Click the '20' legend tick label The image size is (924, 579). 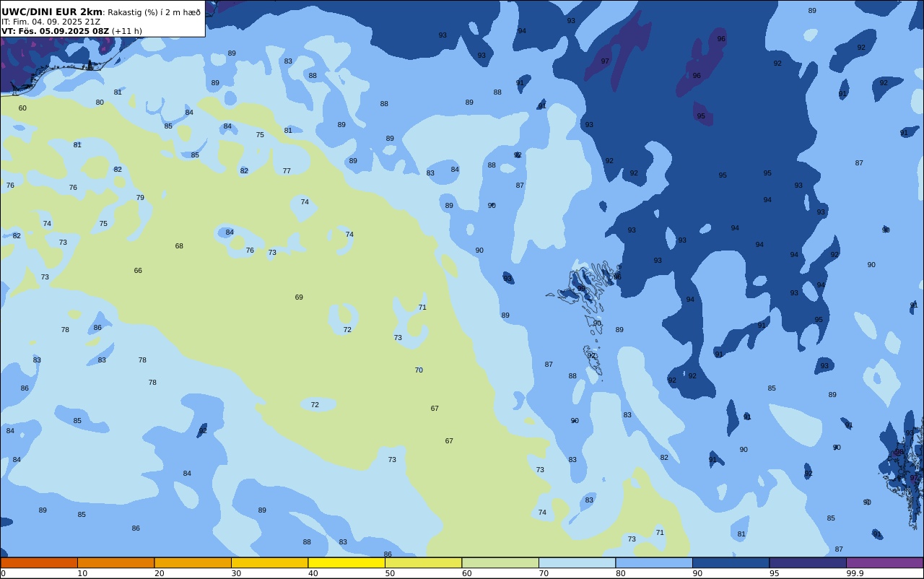[x=159, y=573]
